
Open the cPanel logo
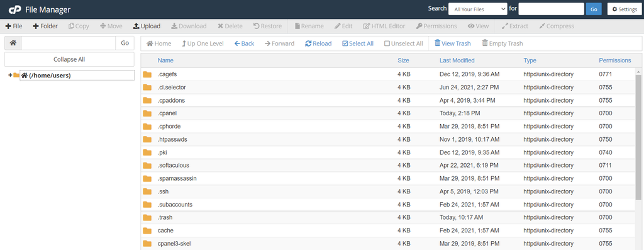[15, 9]
